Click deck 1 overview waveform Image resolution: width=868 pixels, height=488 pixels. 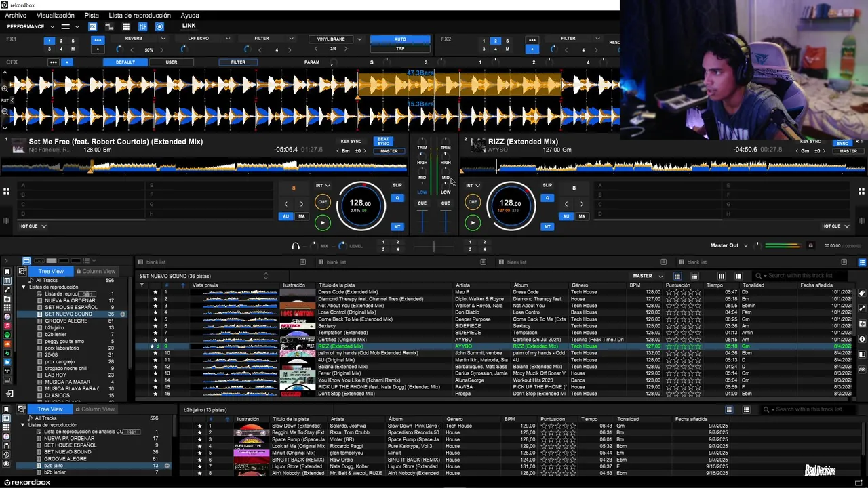point(203,165)
